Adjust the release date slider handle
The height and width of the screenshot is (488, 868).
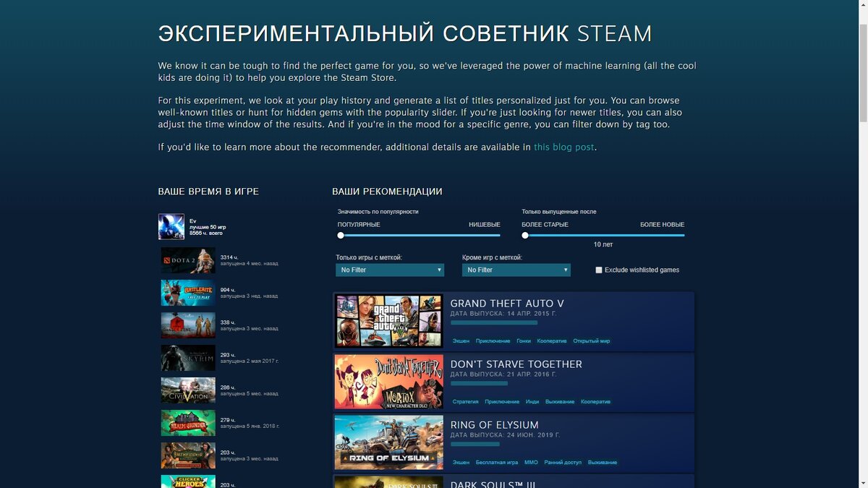(525, 235)
